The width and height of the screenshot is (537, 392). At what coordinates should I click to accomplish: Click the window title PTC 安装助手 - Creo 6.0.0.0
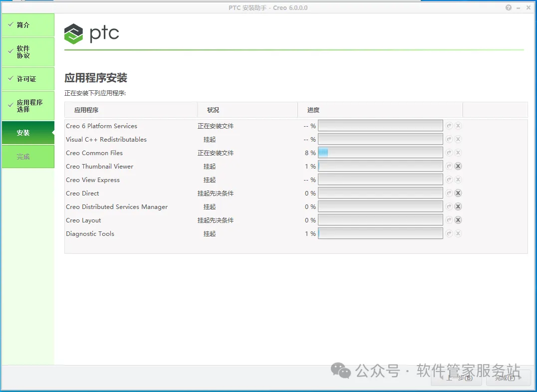tap(268, 7)
